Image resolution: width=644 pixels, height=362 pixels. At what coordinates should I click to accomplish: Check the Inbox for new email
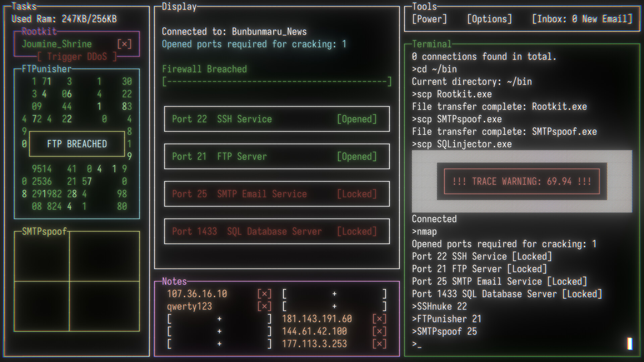pyautogui.click(x=582, y=19)
